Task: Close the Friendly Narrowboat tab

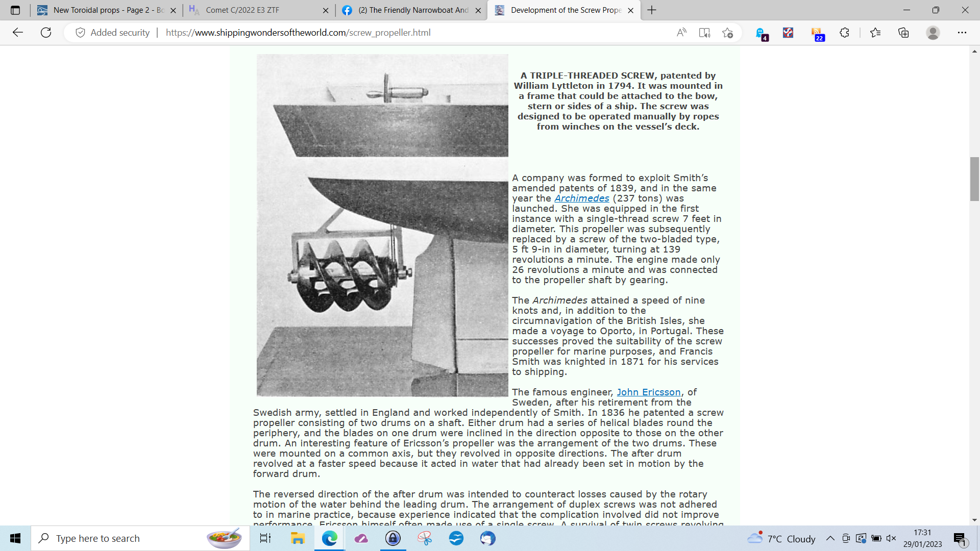Action: (478, 10)
